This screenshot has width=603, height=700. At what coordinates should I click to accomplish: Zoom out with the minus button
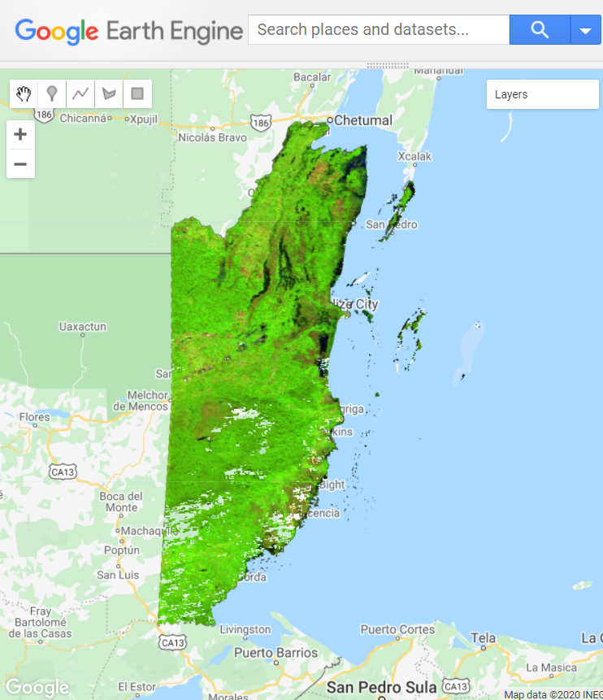coord(20,164)
